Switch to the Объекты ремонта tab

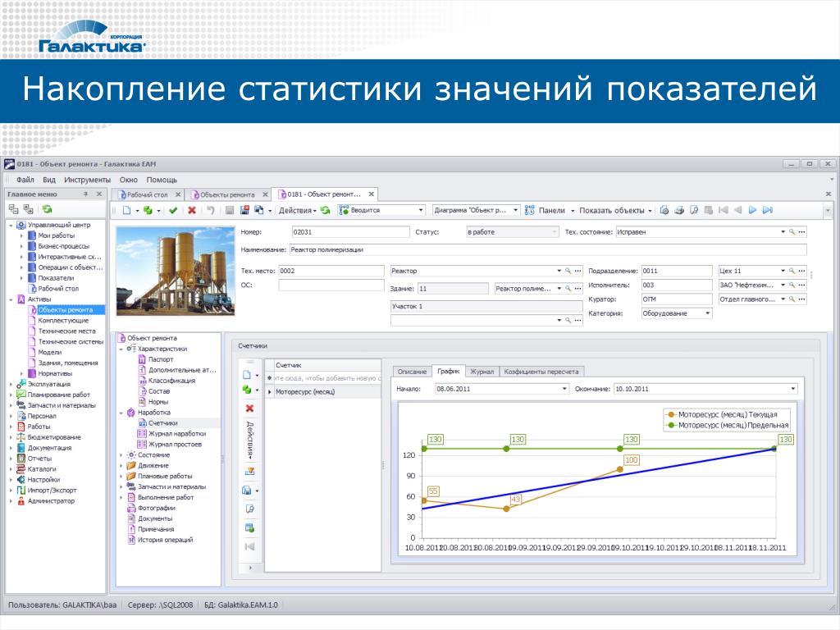coord(227,194)
